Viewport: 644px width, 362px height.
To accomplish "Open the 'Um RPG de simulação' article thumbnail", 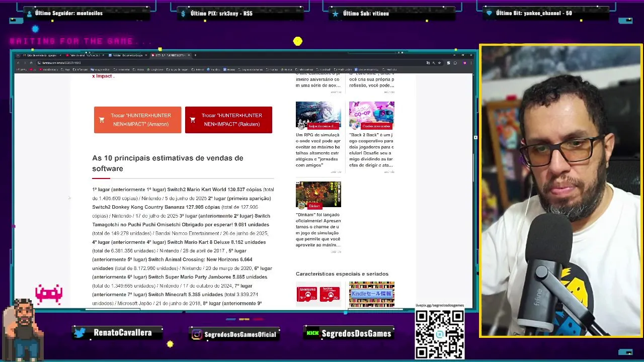I will [318, 115].
